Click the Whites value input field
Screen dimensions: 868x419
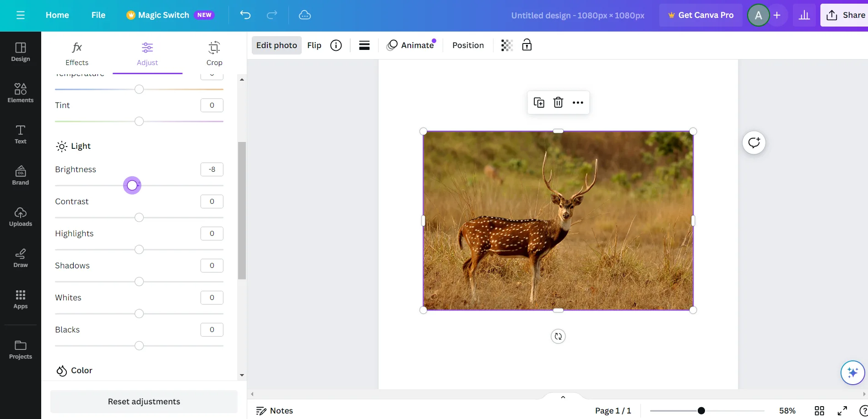point(212,298)
